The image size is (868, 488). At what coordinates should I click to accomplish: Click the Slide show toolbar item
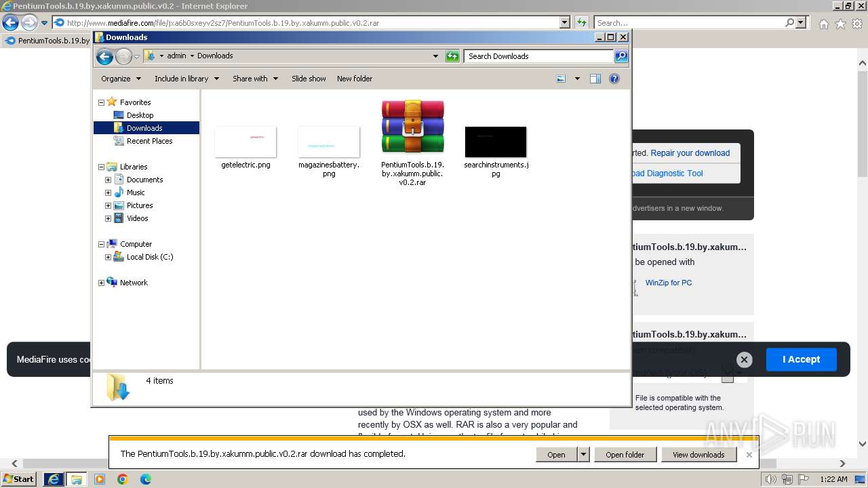tap(309, 79)
